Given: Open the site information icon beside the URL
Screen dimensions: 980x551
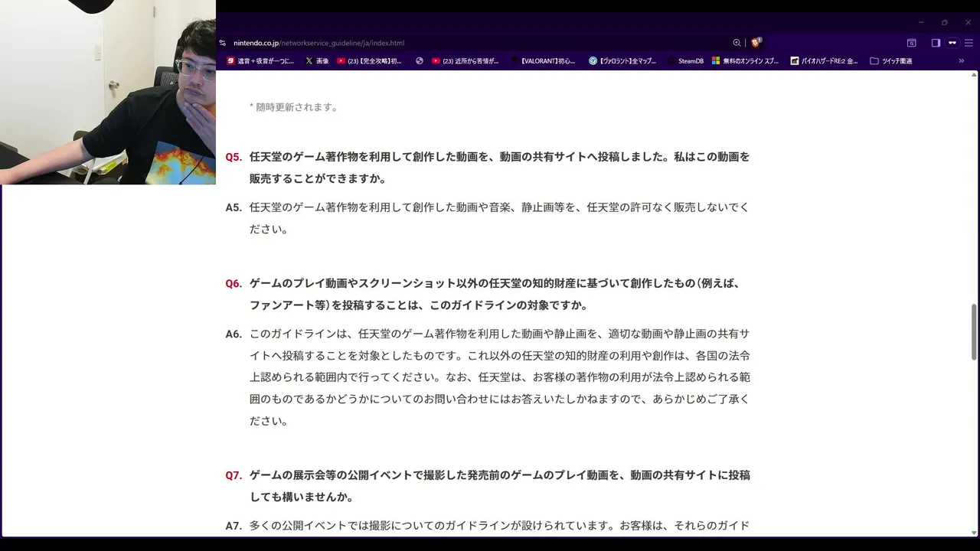Looking at the screenshot, I should 223,43.
